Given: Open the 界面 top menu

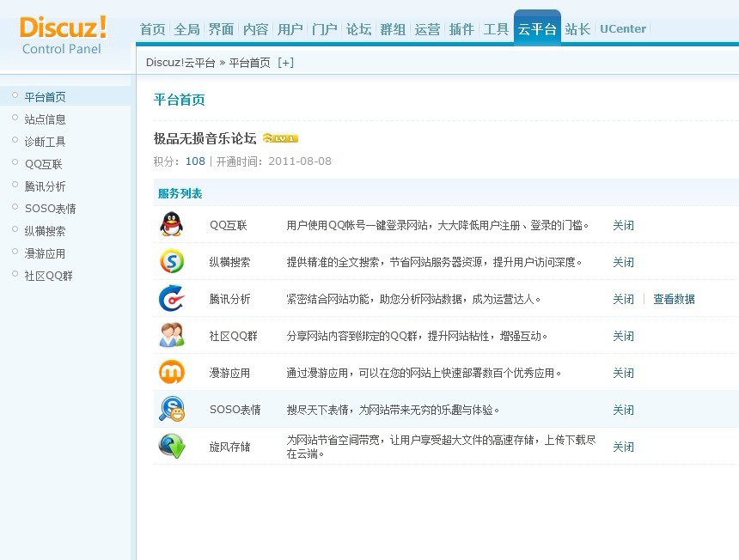Looking at the screenshot, I should (222, 29).
